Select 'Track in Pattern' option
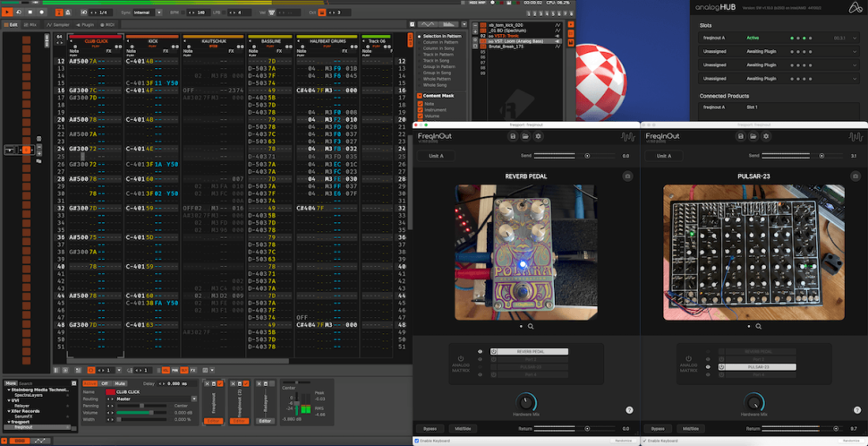Screen dimensions: 868x446 [x=438, y=55]
